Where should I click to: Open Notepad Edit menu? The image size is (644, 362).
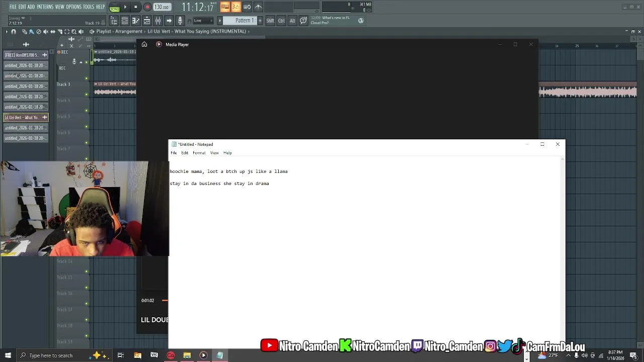tap(185, 153)
